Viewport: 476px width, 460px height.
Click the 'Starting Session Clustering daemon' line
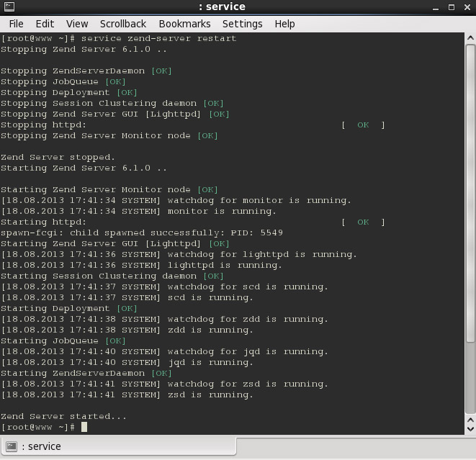point(112,276)
